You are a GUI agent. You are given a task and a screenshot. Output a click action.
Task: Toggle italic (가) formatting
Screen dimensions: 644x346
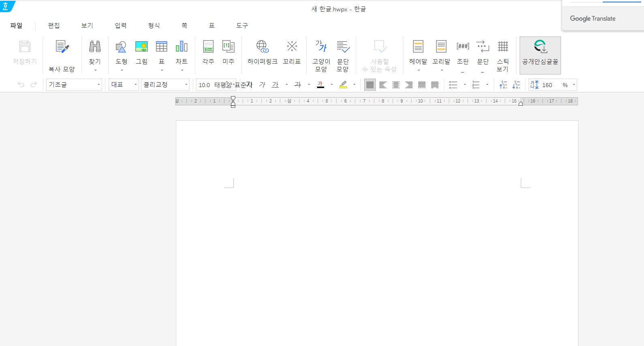[262, 85]
